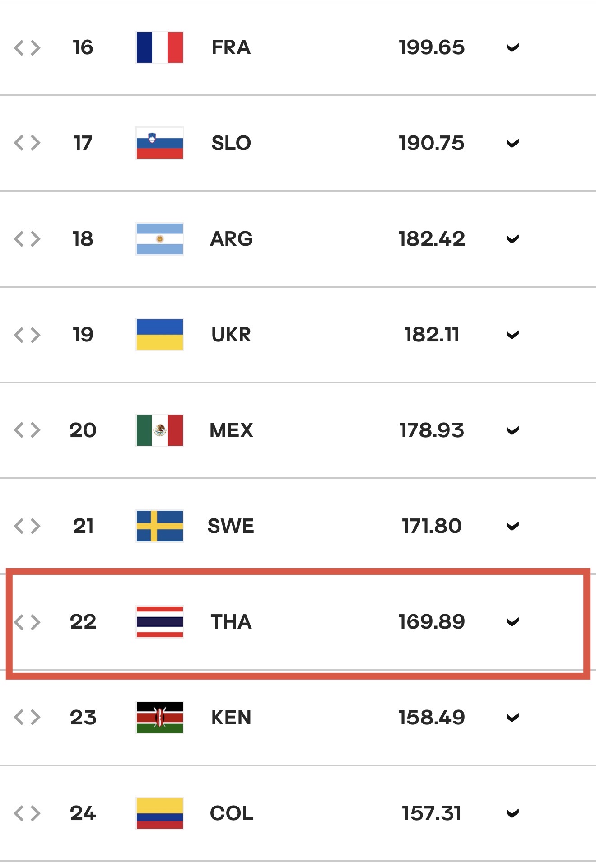Click the Sweden flag icon
This screenshot has height=868, width=596.
click(160, 526)
